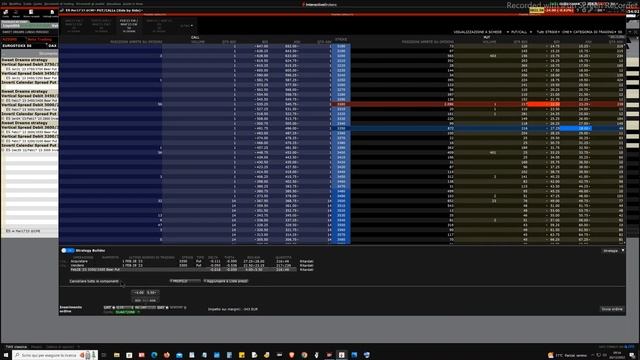Select 'Vertical Spread Debit 3750' row
The image size is (640, 360).
[x=29, y=64]
